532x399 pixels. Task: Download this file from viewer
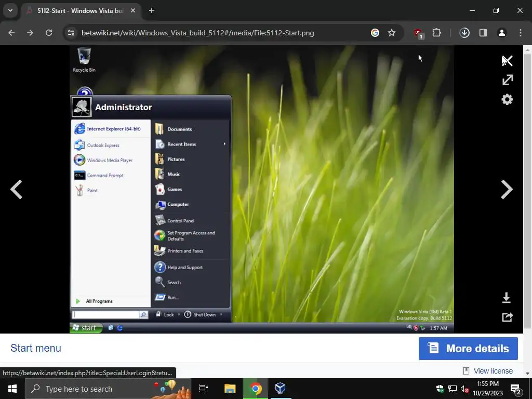click(506, 298)
